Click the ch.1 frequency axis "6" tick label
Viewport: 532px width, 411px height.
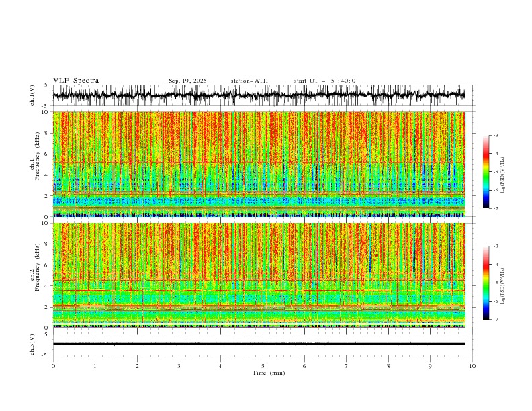click(47, 154)
